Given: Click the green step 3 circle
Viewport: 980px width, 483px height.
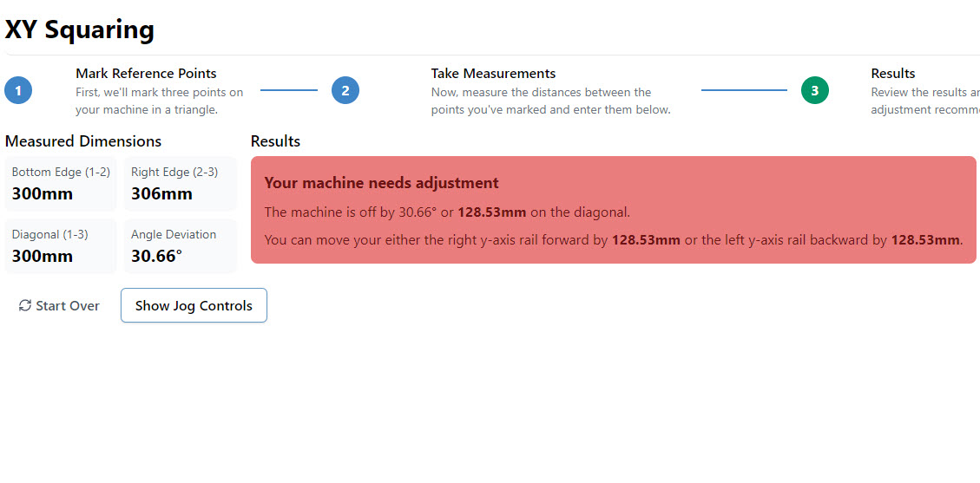Looking at the screenshot, I should pos(814,90).
